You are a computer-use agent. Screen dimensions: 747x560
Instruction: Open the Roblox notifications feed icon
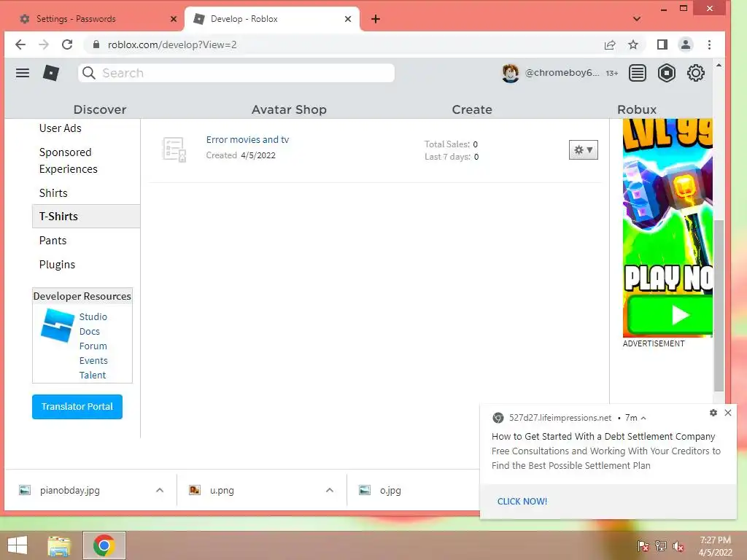pyautogui.click(x=637, y=73)
